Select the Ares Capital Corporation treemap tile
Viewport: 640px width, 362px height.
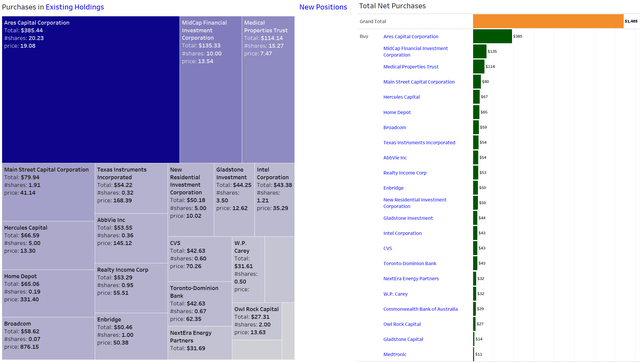click(x=91, y=89)
